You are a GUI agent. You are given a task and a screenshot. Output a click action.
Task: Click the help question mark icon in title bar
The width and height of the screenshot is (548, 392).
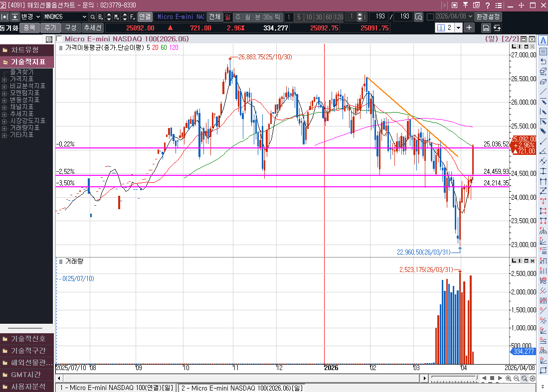pos(487,5)
